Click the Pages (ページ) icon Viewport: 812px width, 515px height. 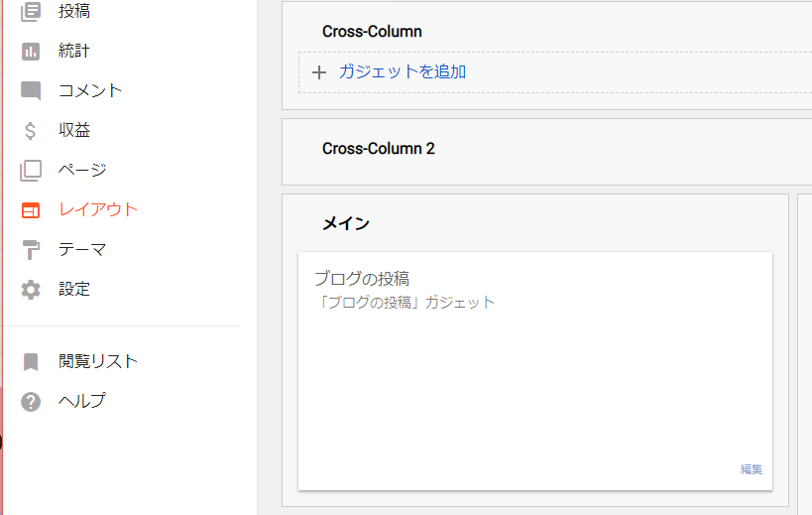[31, 170]
